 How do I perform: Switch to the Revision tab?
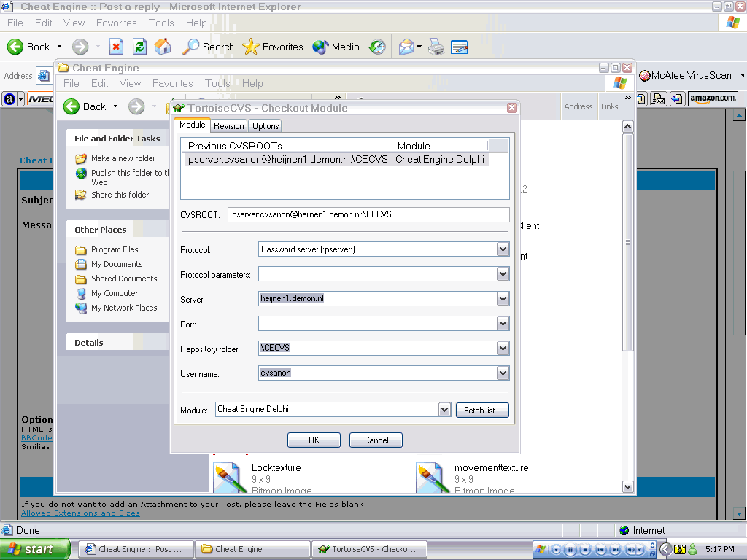click(228, 125)
